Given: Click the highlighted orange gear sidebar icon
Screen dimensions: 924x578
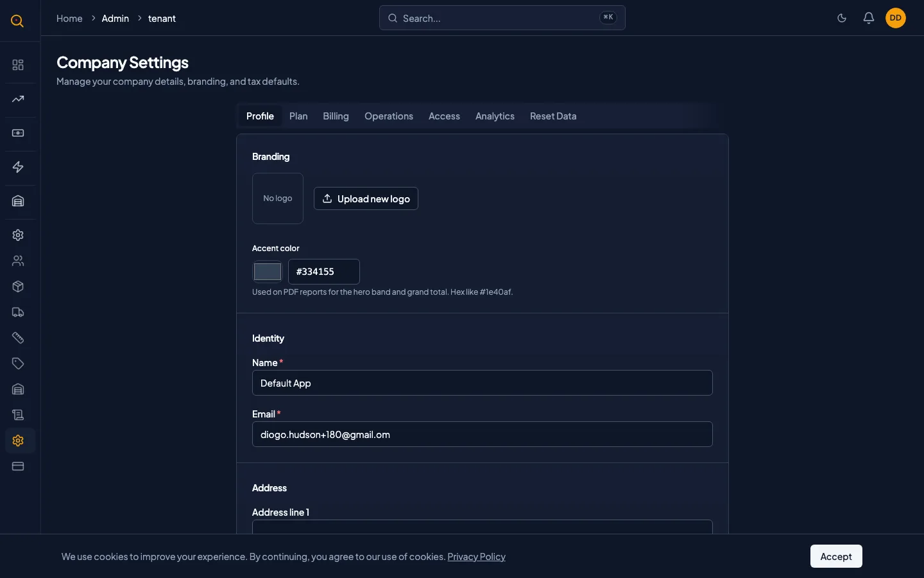Looking at the screenshot, I should 18,441.
